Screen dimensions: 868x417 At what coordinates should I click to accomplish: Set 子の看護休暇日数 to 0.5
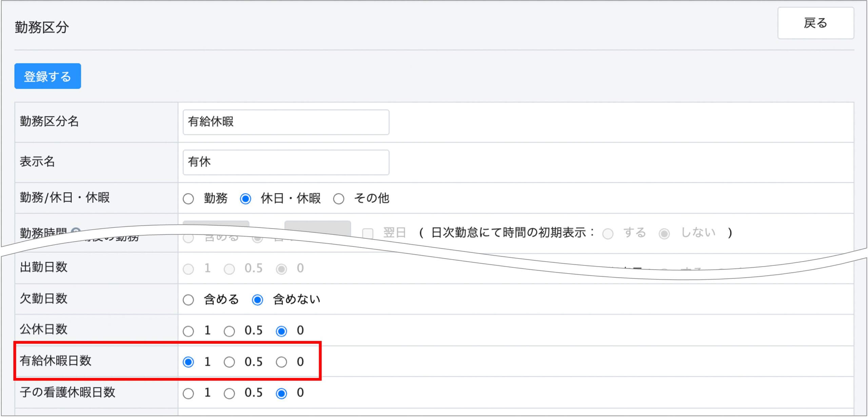[x=229, y=394]
